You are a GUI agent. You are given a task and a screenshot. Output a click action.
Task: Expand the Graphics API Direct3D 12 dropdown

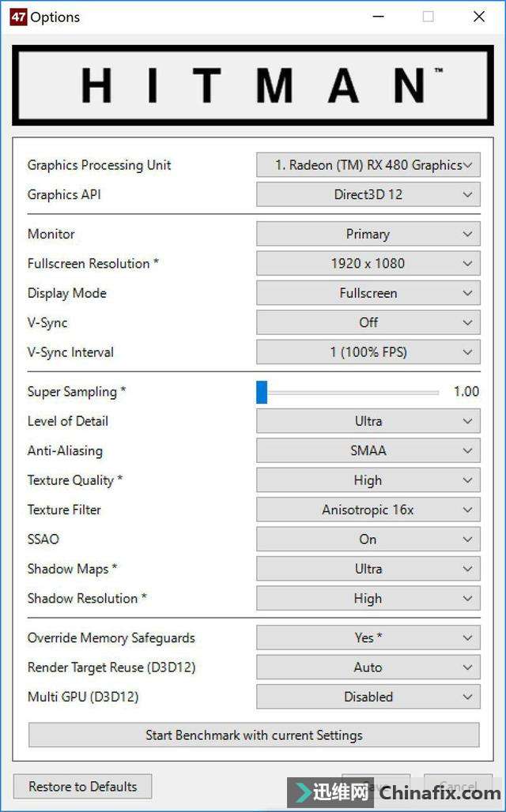(x=368, y=195)
